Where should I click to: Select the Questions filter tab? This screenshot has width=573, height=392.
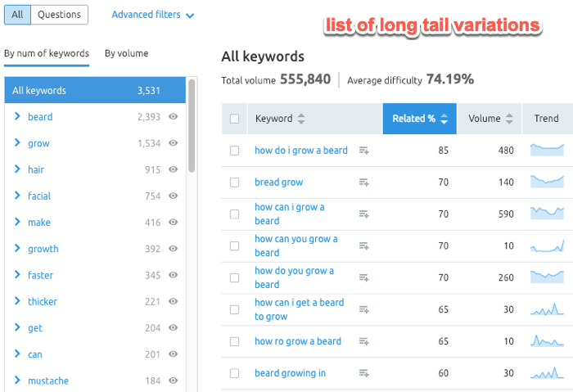point(59,15)
